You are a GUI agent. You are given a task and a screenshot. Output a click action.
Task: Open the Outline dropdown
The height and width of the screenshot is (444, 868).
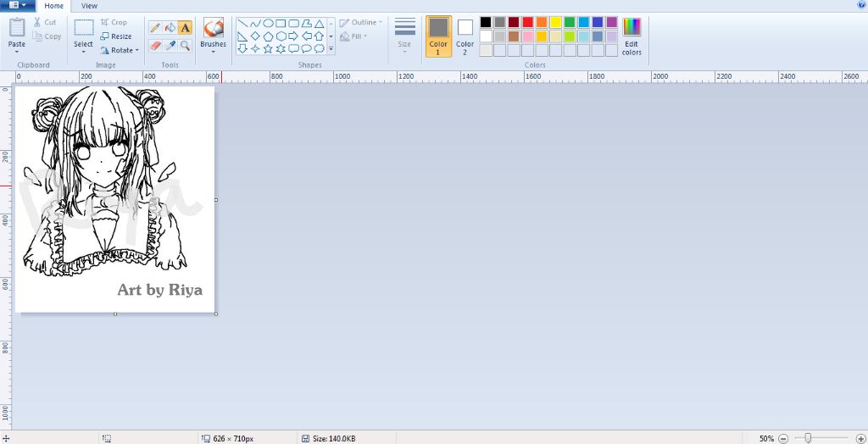coord(361,22)
